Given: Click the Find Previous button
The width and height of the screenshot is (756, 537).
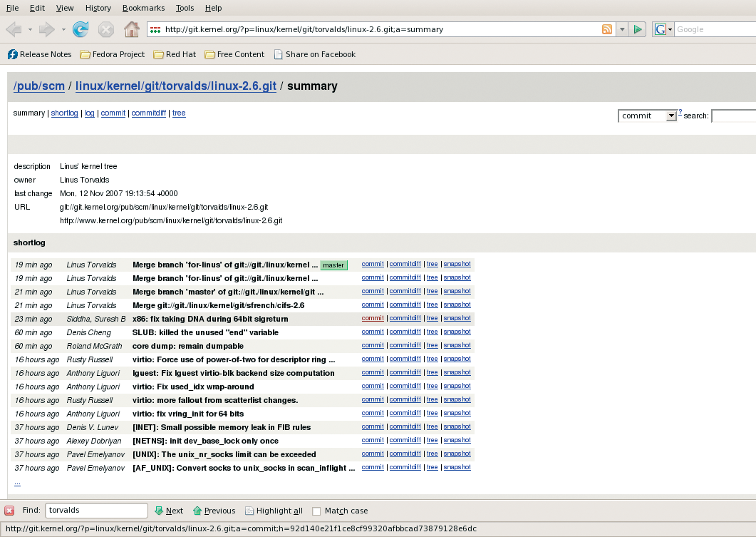Looking at the screenshot, I should pyautogui.click(x=214, y=511).
